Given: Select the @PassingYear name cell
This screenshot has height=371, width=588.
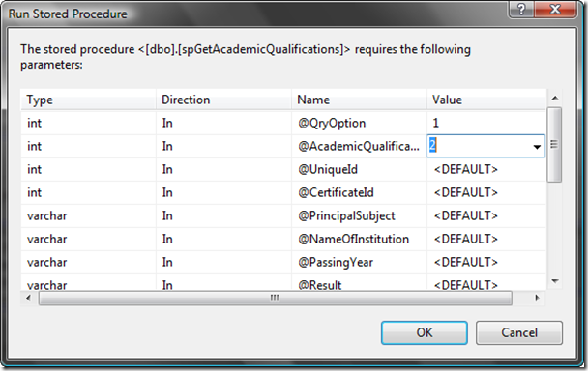Looking at the screenshot, I should 359,263.
